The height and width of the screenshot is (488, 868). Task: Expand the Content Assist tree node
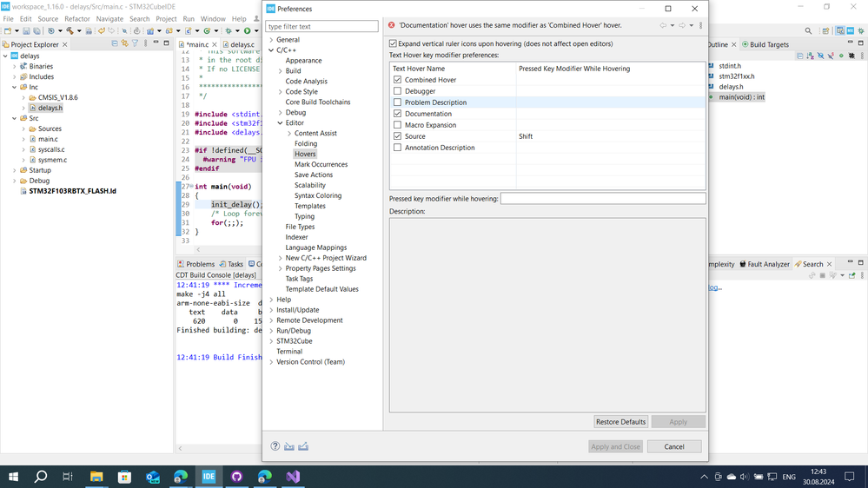[x=289, y=134]
